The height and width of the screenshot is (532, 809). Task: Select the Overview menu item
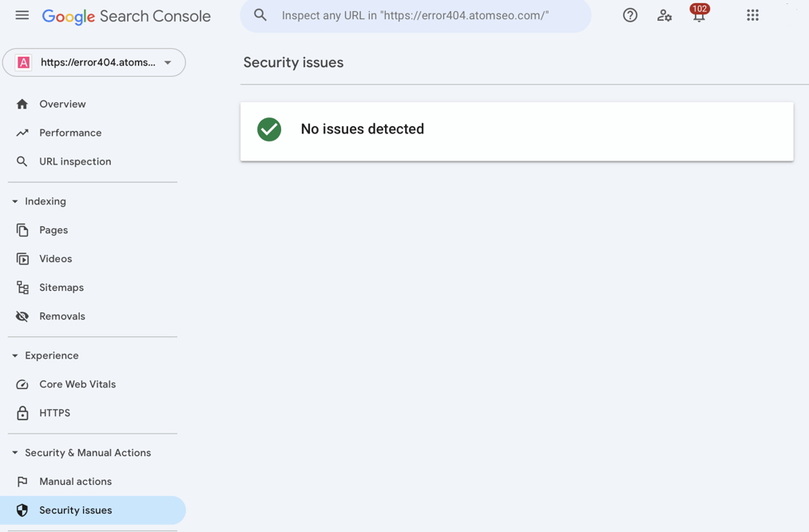[62, 104]
